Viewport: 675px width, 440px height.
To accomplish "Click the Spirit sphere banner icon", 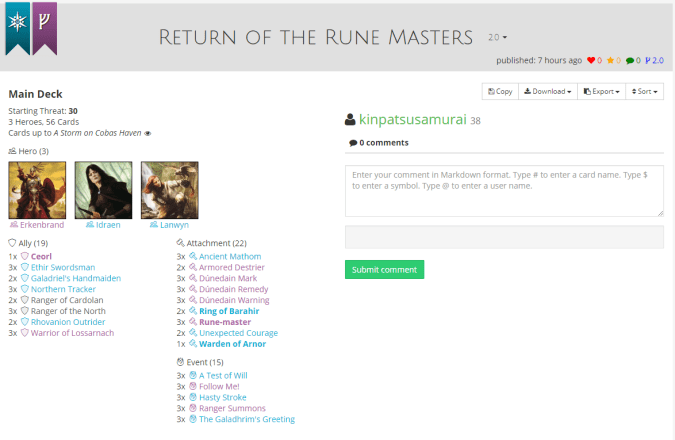I will pyautogui.click(x=18, y=28).
